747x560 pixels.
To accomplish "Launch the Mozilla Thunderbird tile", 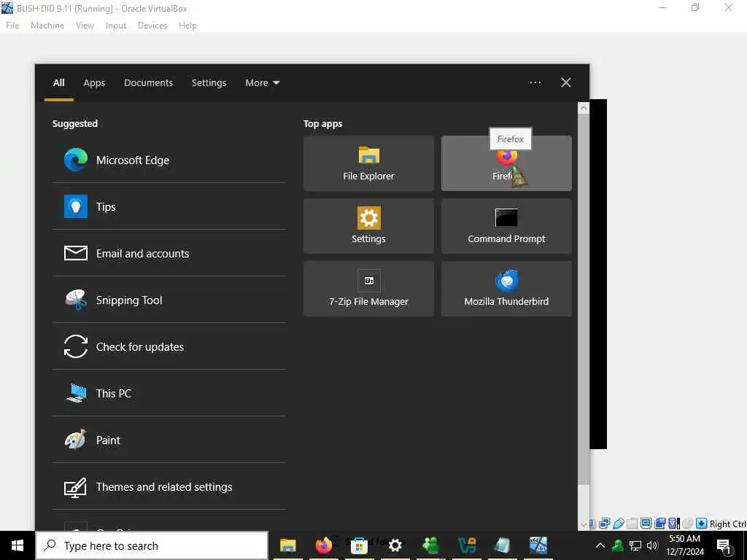I will 506,289.
